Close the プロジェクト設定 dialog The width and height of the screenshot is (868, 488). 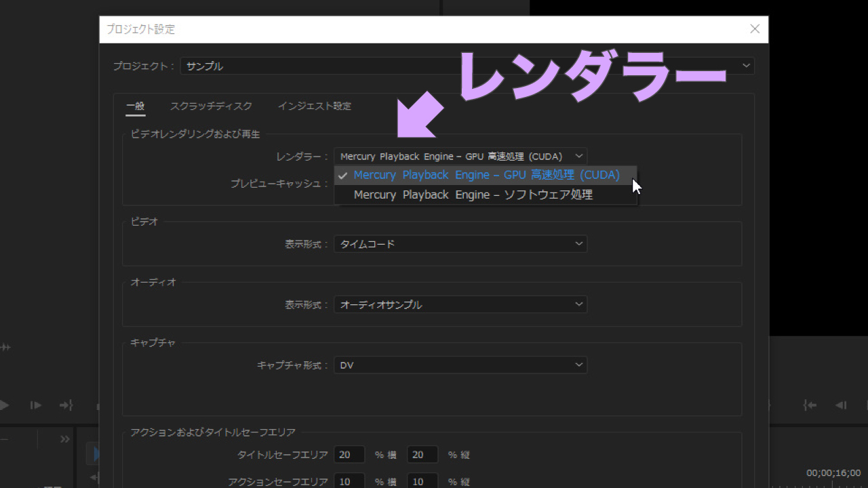tap(755, 29)
